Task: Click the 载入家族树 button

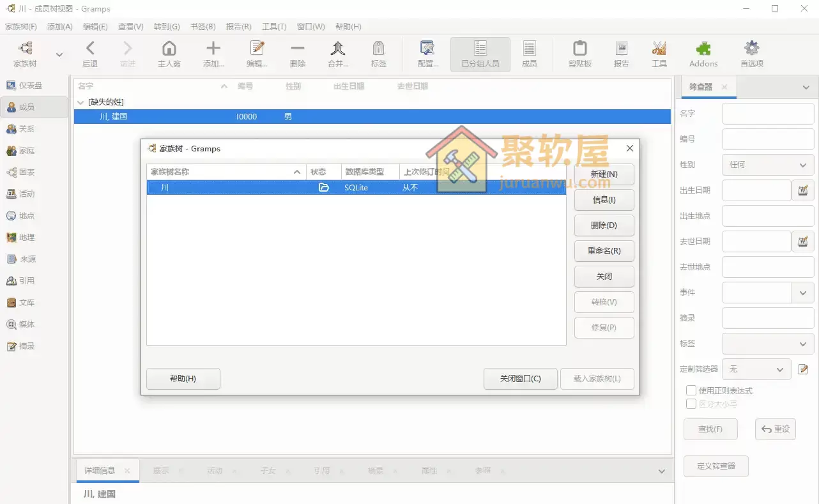Action: tap(597, 379)
